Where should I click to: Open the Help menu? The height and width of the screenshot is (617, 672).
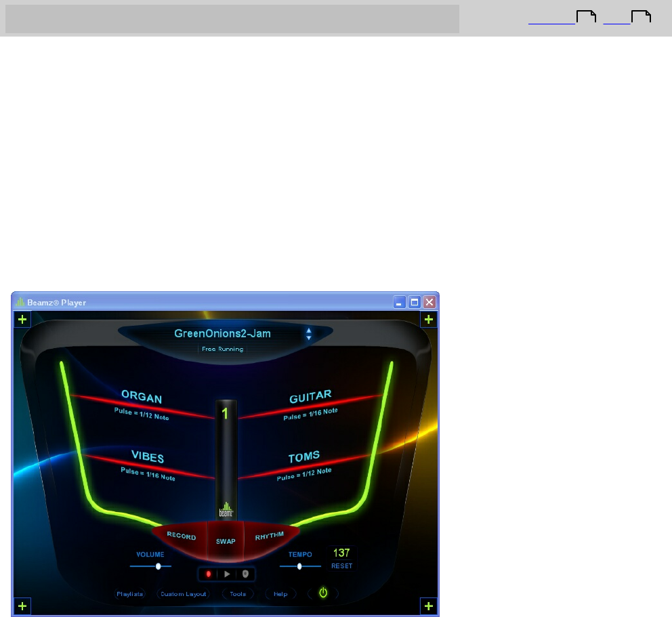280,594
